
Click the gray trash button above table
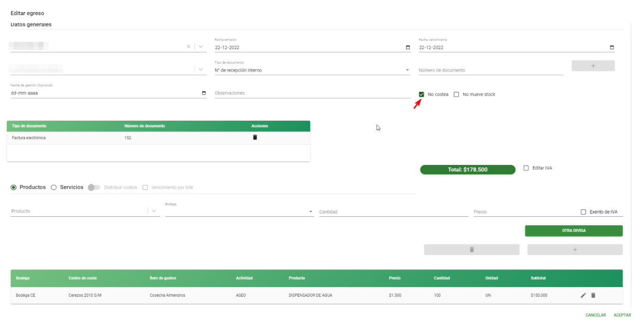pyautogui.click(x=472, y=250)
